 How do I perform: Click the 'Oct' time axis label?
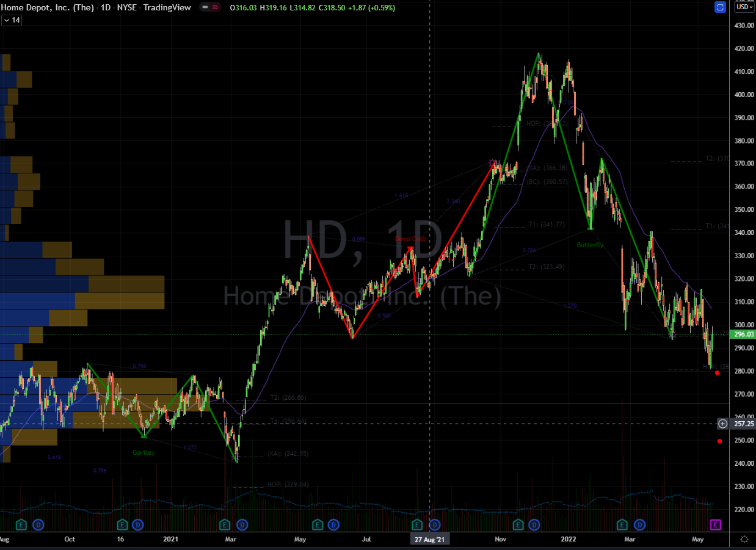click(70, 540)
